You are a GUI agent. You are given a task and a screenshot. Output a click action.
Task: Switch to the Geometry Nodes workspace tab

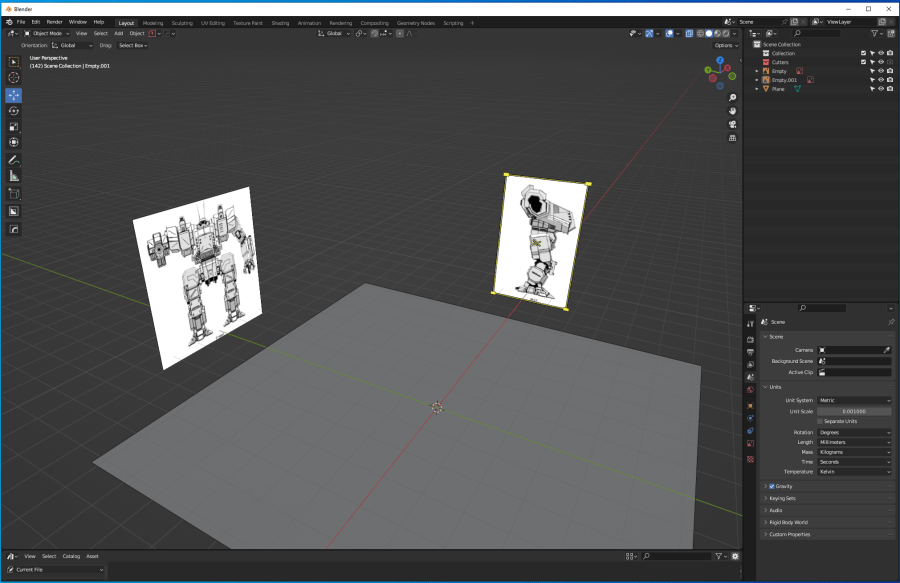coord(416,23)
